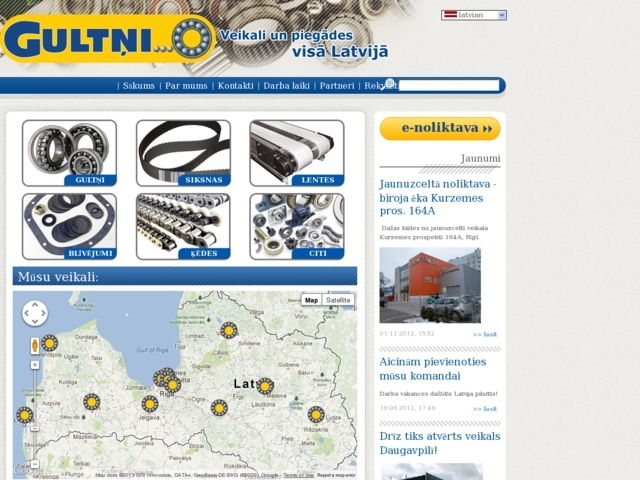Zoom in with the map plus button
640x480 pixels.
point(35,365)
